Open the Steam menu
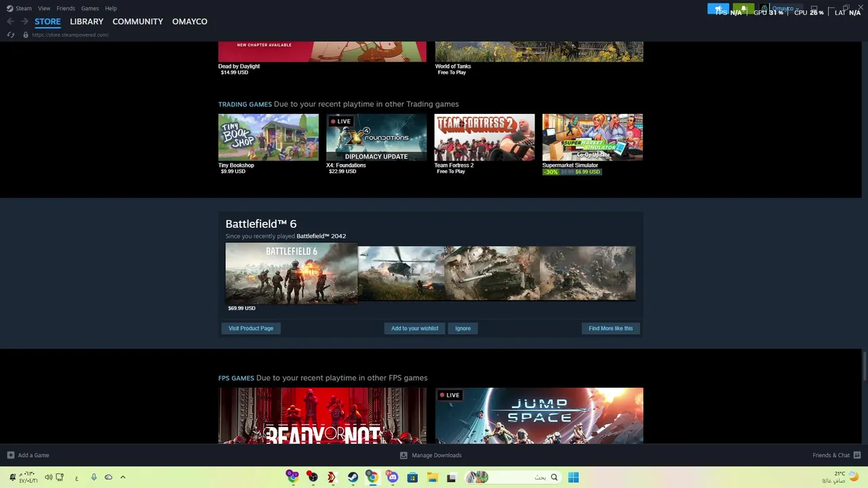 [19, 8]
